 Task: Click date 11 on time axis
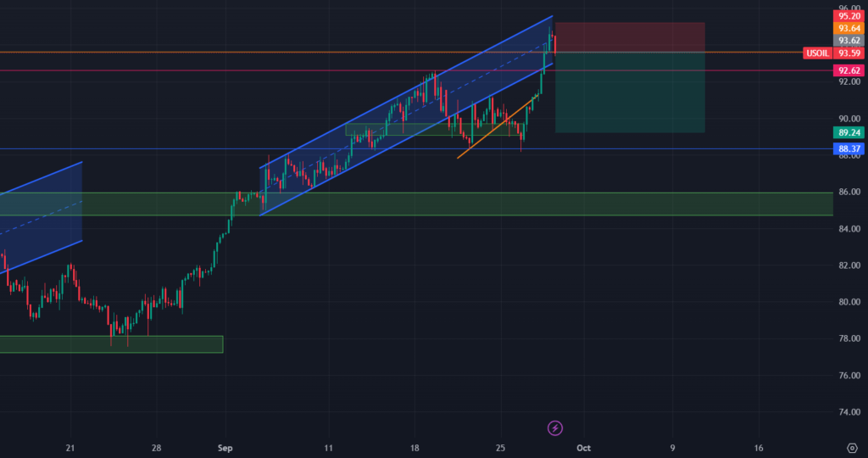[329, 448]
